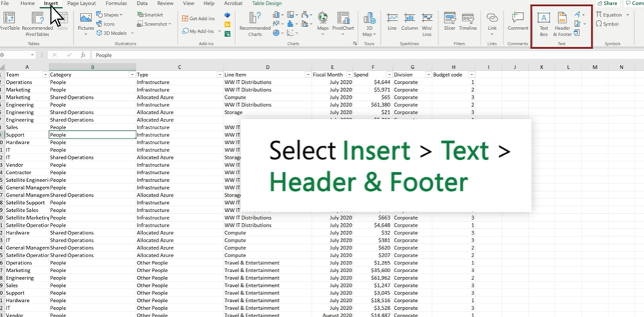This screenshot has height=317, width=644.
Task: Open the Fiscal Month filter dropdown
Action: coord(349,75)
